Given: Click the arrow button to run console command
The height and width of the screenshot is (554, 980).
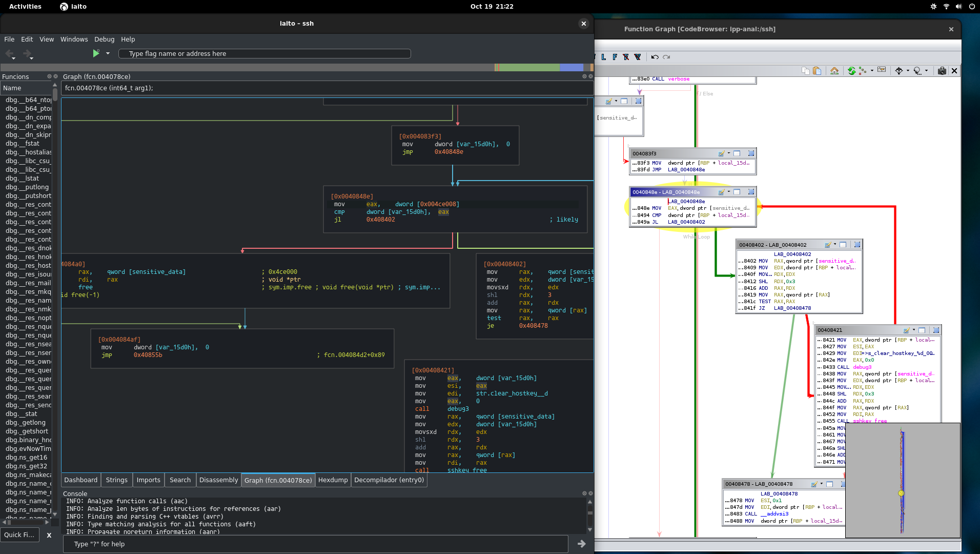Looking at the screenshot, I should click(x=582, y=544).
